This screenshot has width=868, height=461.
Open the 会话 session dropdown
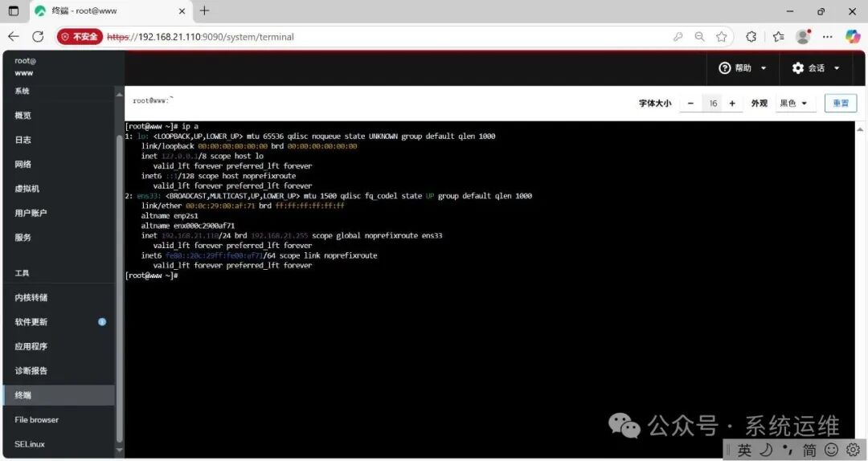point(817,68)
